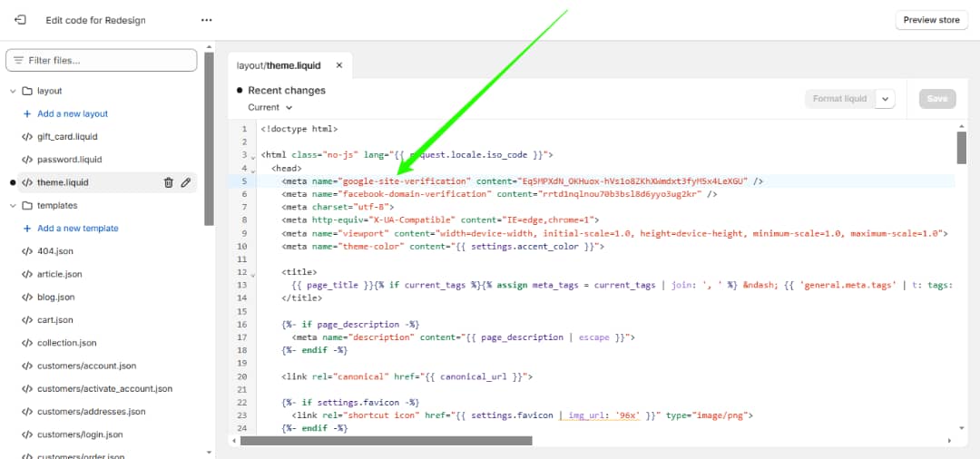
Task: Delete theme.liquid with trash icon
Action: (168, 182)
